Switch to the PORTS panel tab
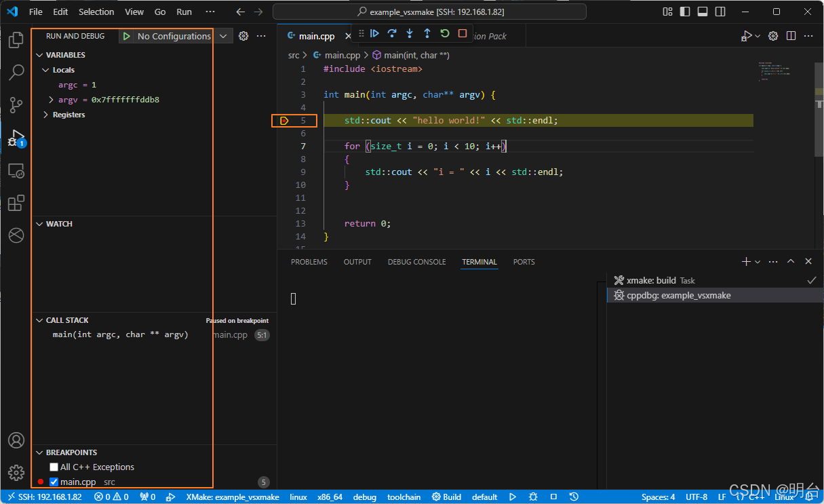 point(524,262)
